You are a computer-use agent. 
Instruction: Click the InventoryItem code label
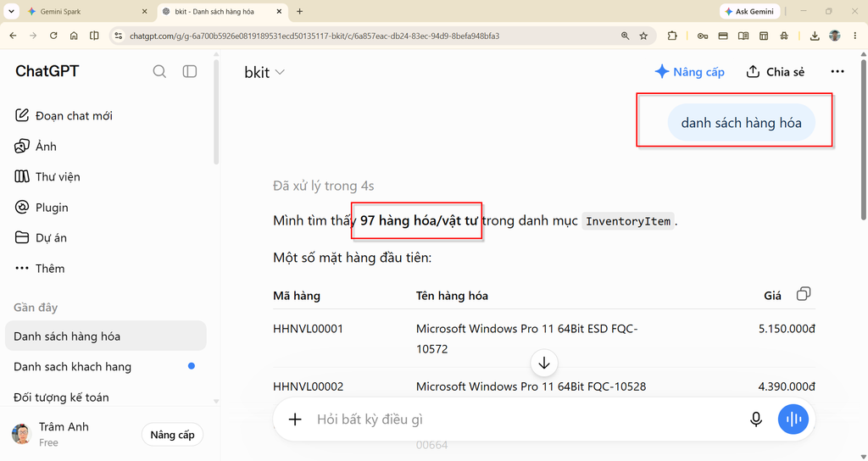click(628, 221)
